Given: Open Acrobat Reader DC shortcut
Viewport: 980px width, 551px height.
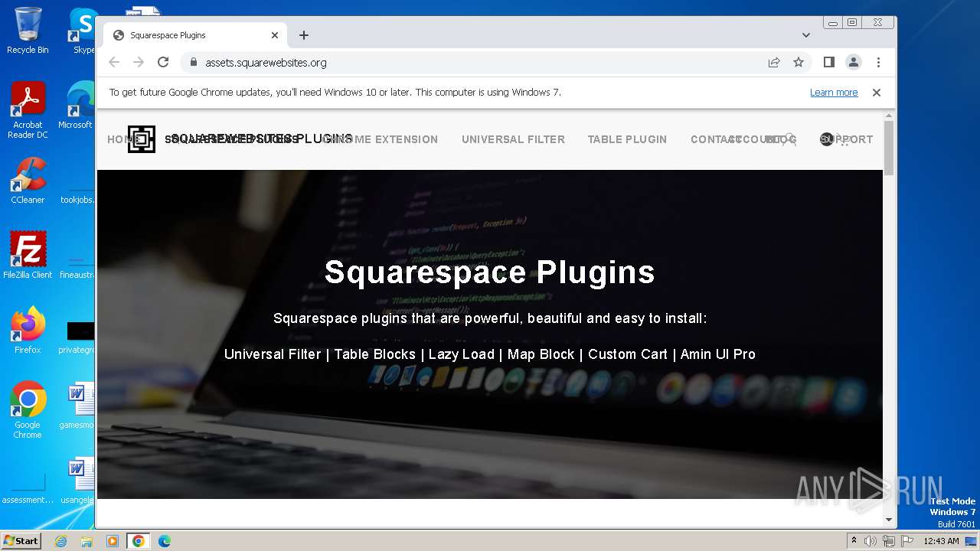Looking at the screenshot, I should 28,110.
